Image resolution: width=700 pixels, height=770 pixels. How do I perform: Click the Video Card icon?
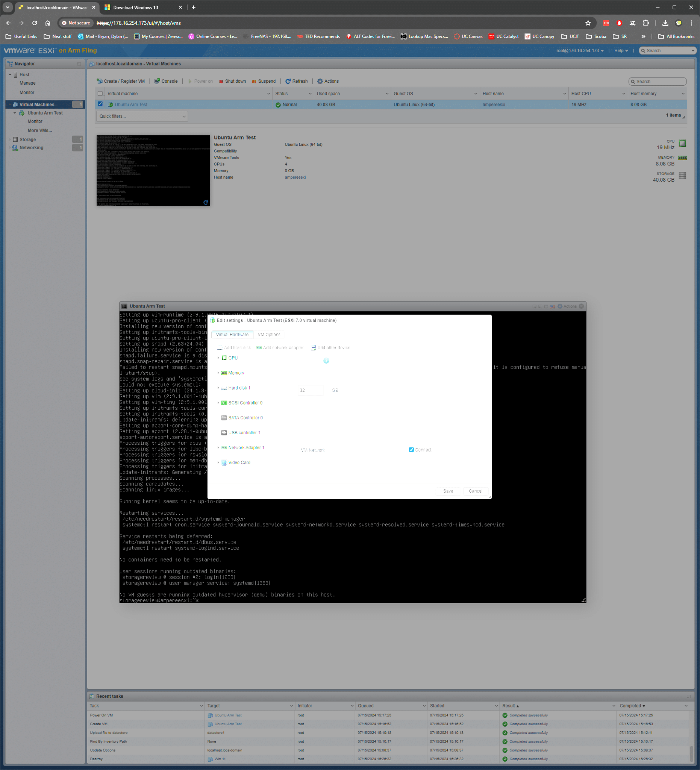pos(224,462)
